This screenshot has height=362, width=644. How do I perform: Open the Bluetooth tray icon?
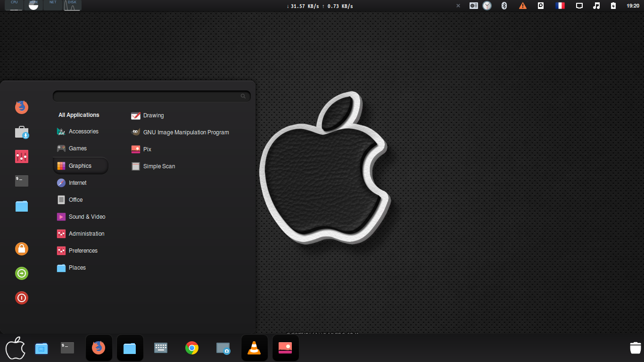coord(504,6)
